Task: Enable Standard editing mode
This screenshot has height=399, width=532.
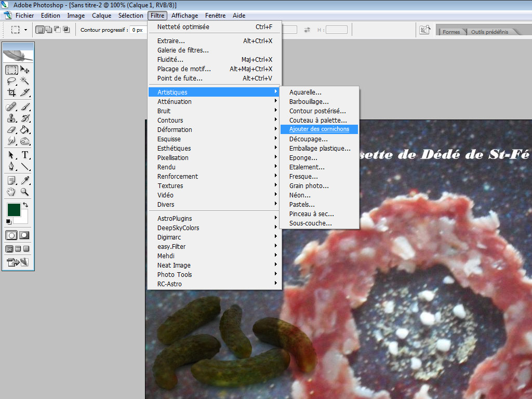Action: [x=11, y=235]
